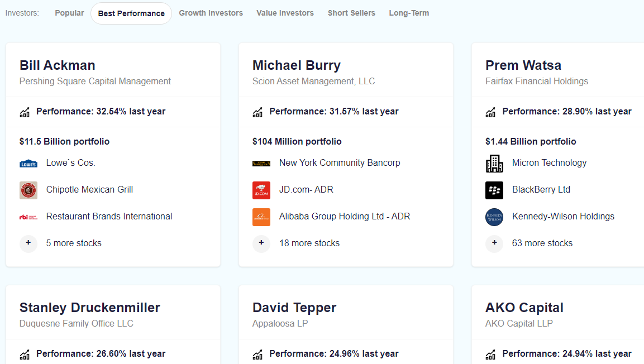
Task: Open the Popular investors tab
Action: point(69,13)
